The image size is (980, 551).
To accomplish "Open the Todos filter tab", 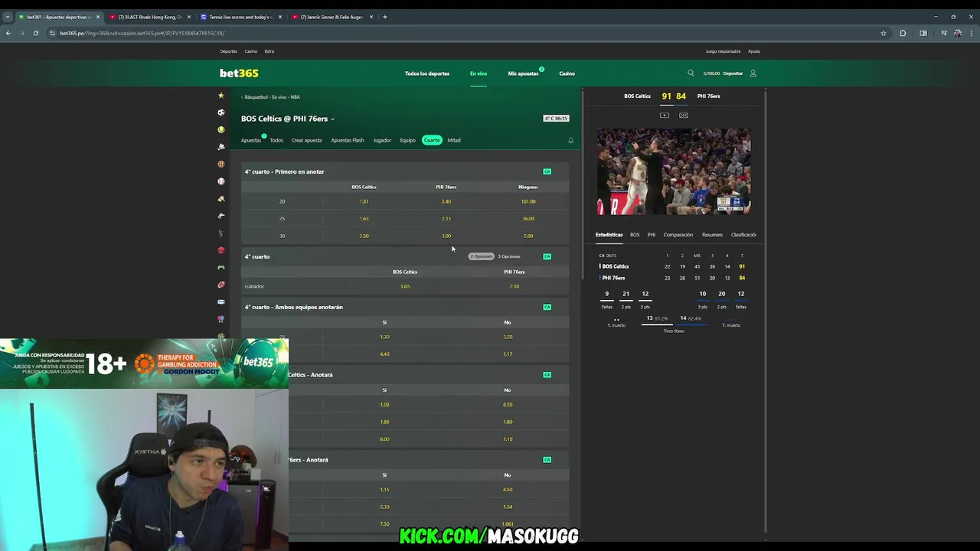I will coord(276,140).
